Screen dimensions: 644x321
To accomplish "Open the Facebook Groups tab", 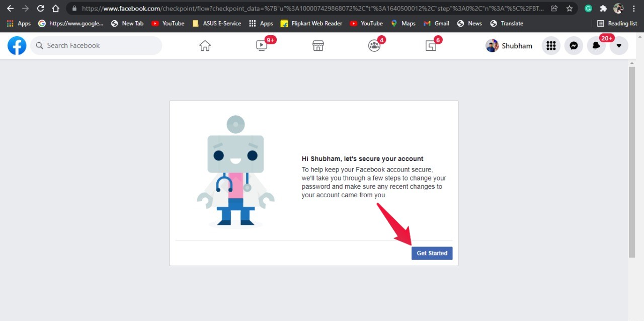I will click(374, 46).
